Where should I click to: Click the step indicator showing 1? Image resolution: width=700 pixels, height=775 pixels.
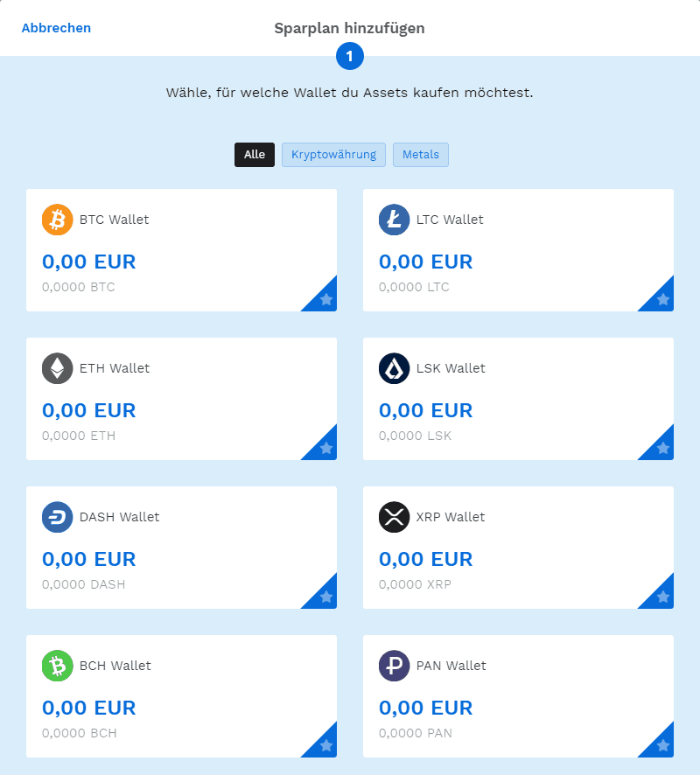[350, 56]
